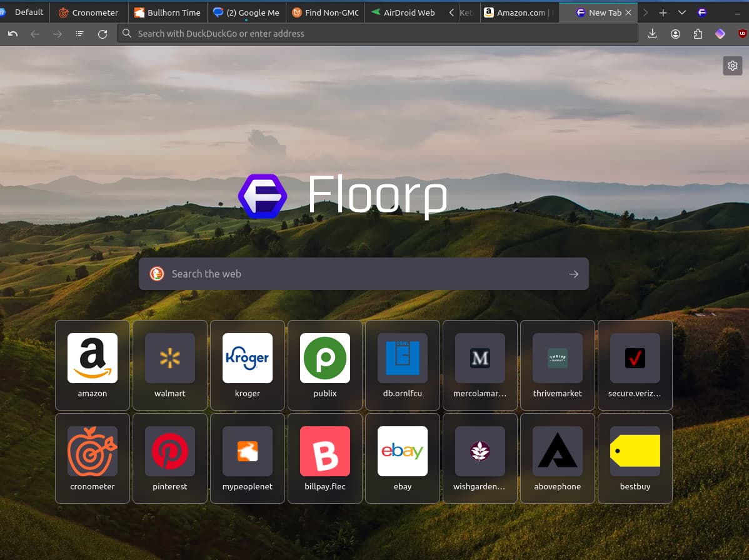The height and width of the screenshot is (560, 749).
Task: Open the sidebar list toolbar icon
Action: coord(80,34)
